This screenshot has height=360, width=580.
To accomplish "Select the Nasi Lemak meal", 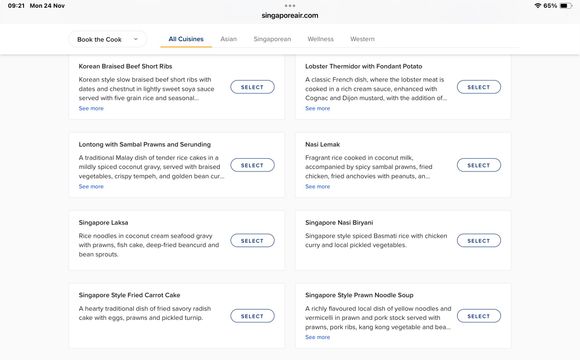I will point(479,165).
